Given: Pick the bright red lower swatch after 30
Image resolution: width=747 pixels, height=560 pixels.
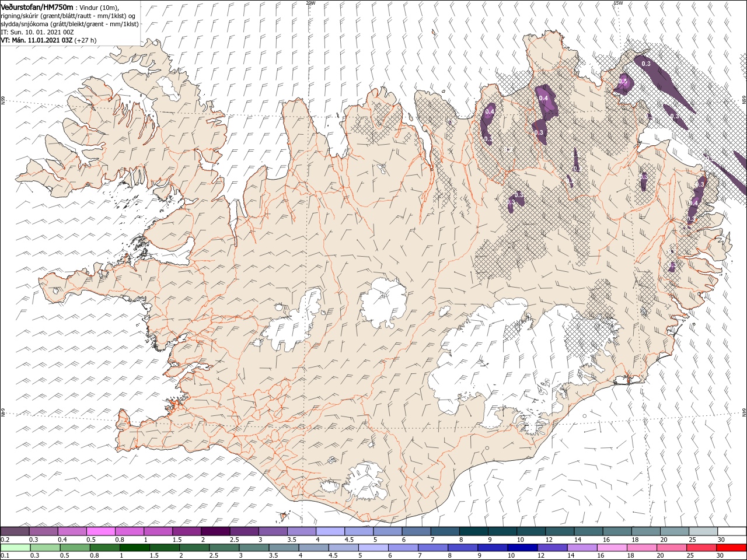Looking at the screenshot, I should pos(731,548).
